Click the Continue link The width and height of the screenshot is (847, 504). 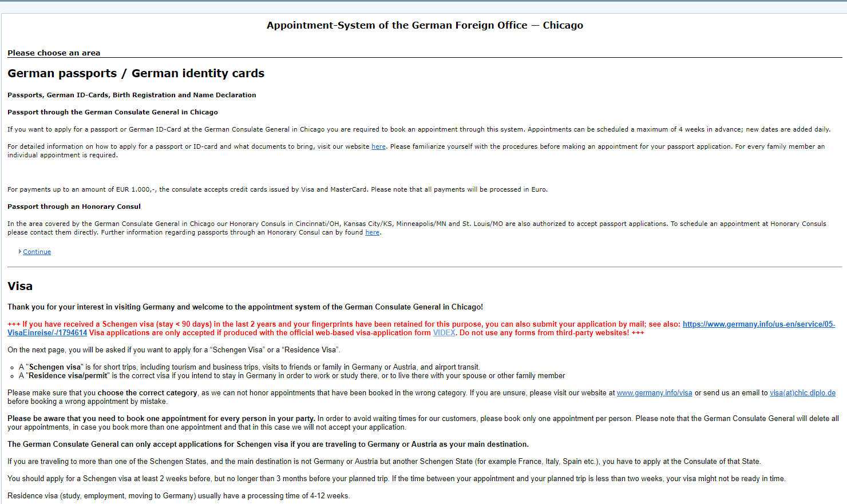click(x=37, y=252)
